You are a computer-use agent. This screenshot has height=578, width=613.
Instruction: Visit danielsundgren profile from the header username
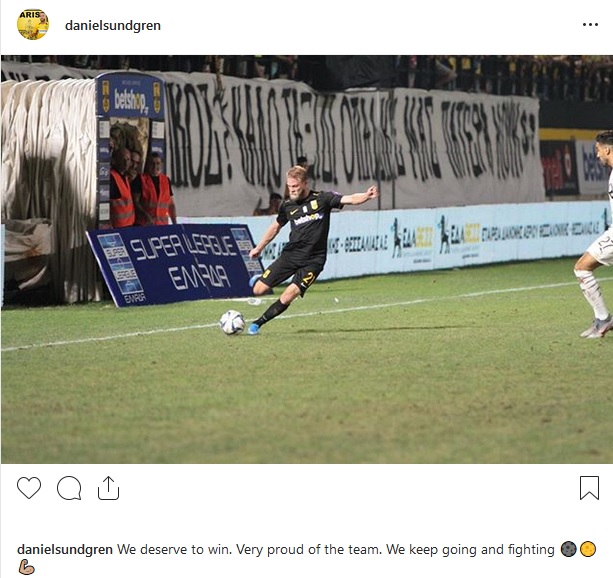pyautogui.click(x=113, y=25)
